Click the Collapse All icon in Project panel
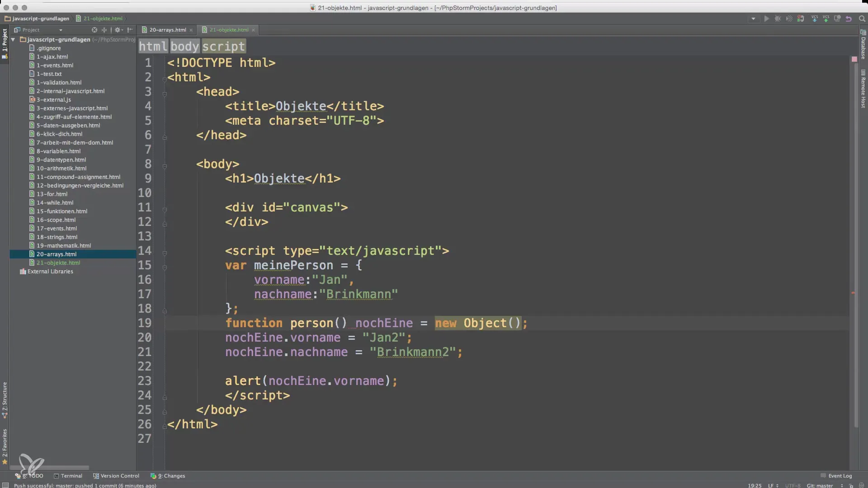 tap(104, 30)
